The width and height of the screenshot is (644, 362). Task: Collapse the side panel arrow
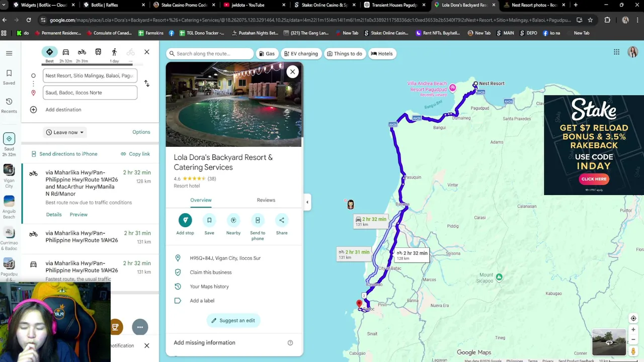click(307, 202)
